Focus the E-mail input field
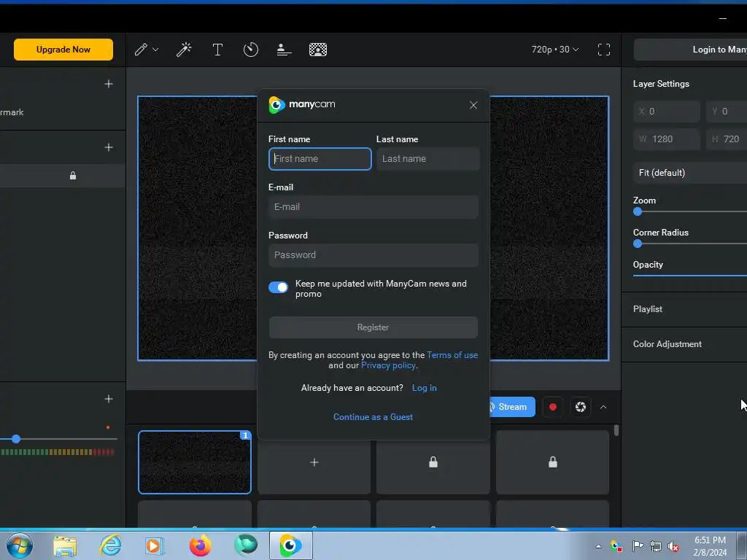Image resolution: width=747 pixels, height=560 pixels. click(x=373, y=206)
